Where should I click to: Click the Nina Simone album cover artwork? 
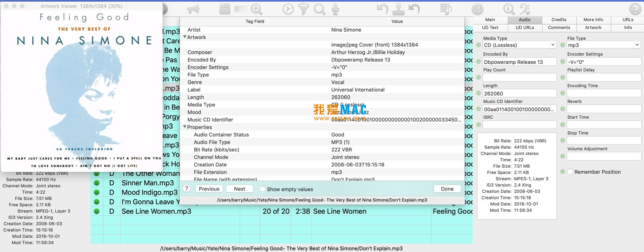point(82,90)
